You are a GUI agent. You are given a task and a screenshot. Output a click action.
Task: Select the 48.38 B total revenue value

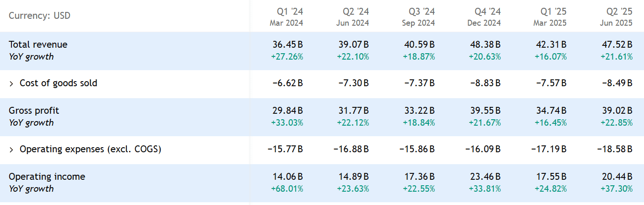485,44
